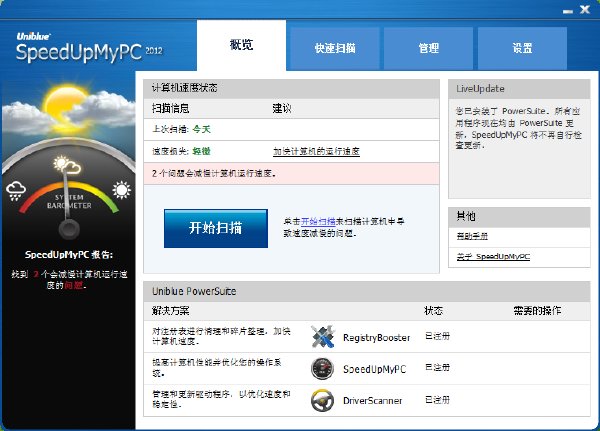This screenshot has width=600, height=431.
Task: Open the 关于 SpeedUpMyPC link
Action: 493,256
